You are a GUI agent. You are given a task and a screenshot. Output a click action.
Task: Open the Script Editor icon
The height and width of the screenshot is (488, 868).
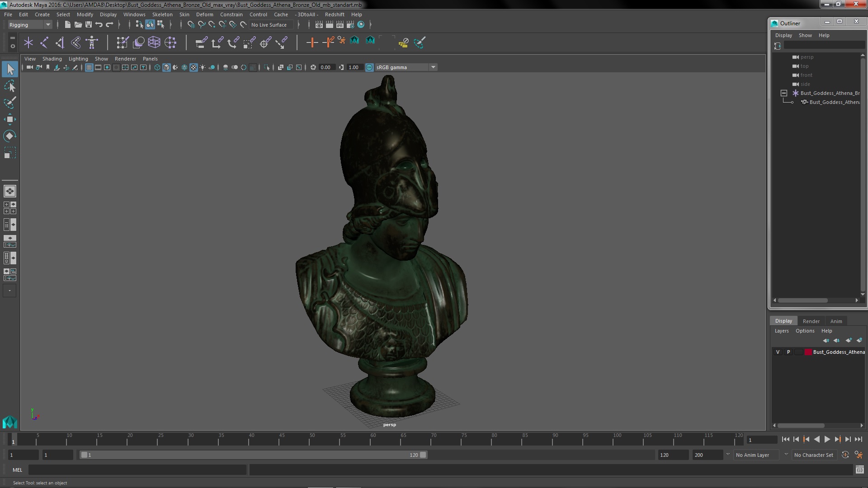[x=859, y=470]
